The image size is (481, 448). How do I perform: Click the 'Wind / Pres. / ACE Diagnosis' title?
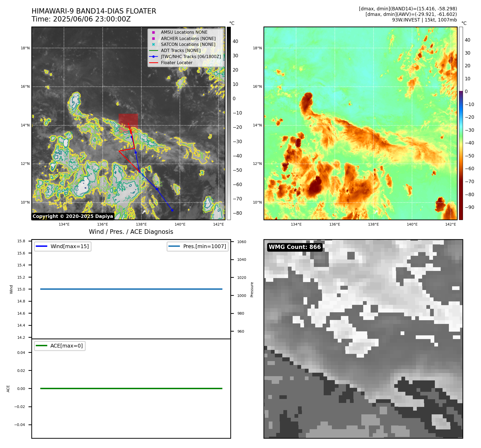point(131,232)
